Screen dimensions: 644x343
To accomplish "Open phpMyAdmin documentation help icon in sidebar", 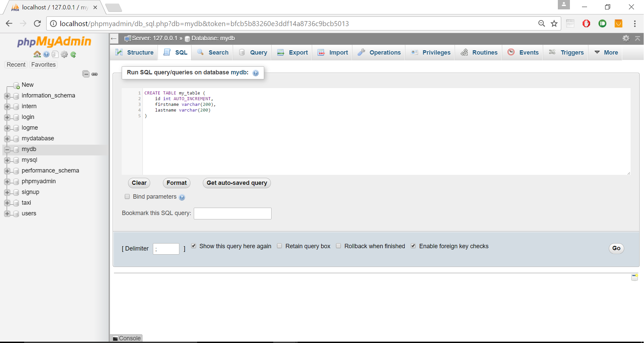I will point(46,54).
